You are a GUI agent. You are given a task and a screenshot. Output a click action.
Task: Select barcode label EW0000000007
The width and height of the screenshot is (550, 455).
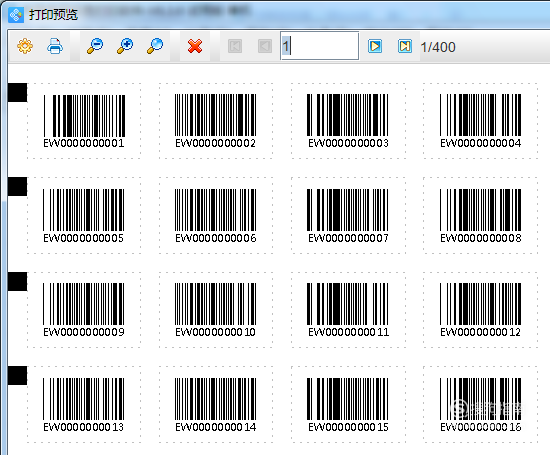(348, 215)
